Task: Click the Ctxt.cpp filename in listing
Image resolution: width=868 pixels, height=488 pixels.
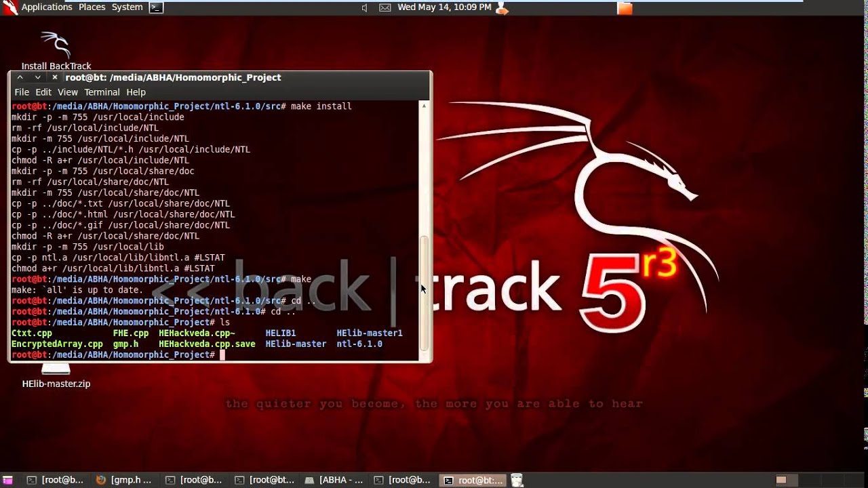Action: (x=32, y=333)
